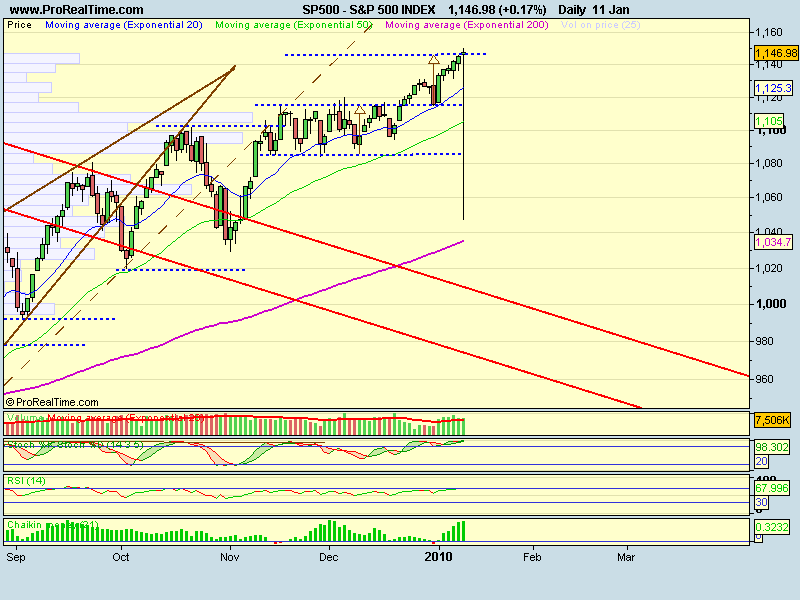This screenshot has height=600, width=800.
Task: Click the 2010 label on time axis
Action: pos(439,557)
